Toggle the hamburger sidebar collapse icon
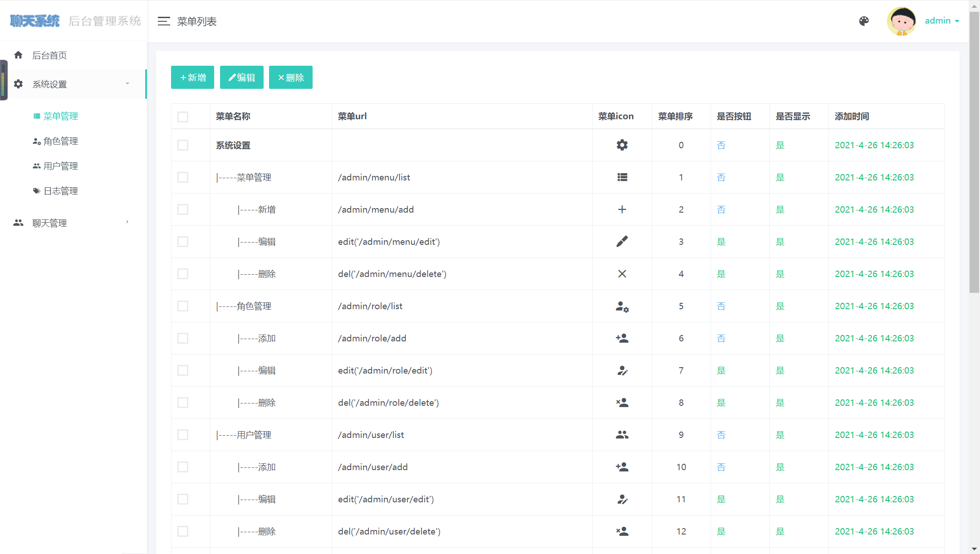The height and width of the screenshot is (554, 980). pyautogui.click(x=164, y=21)
